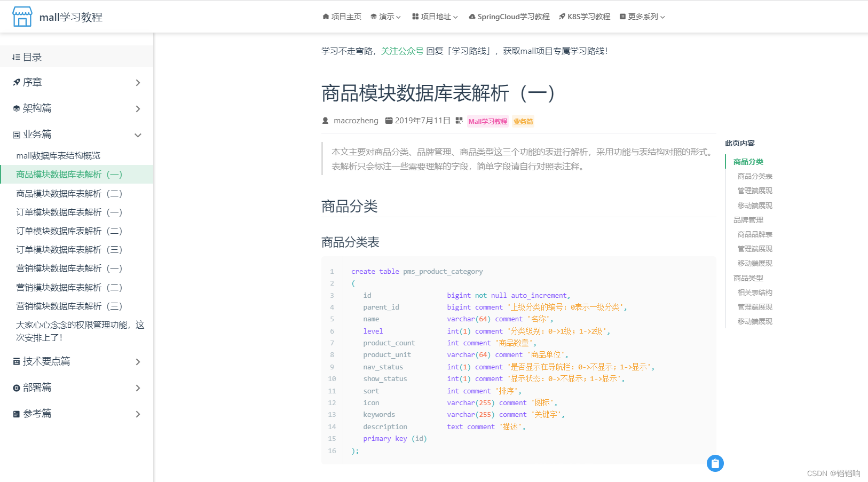Expand the 参考篇 section chevron

138,414
